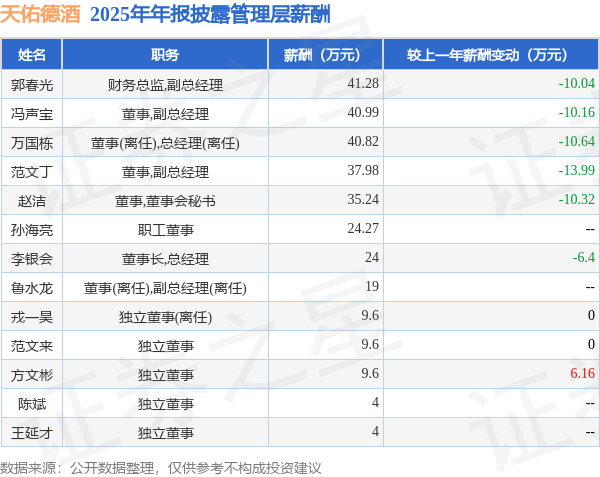Click the salary value 41.28
This screenshot has width=600, height=477.
point(363,83)
